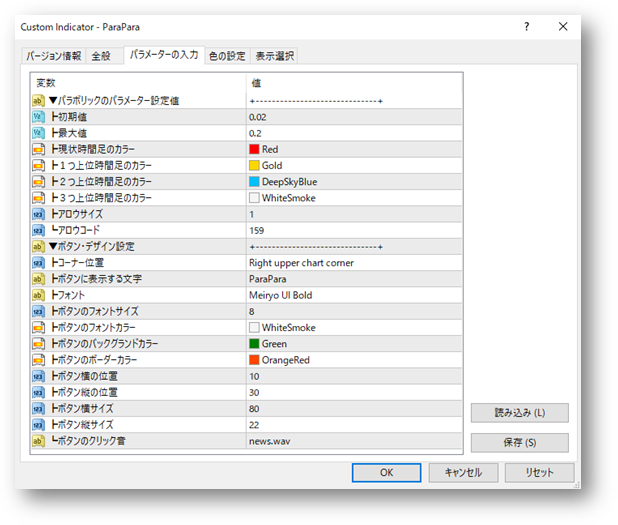Image resolution: width=618 pixels, height=525 pixels.
Task: Select the 最大値 value 0.2
Action: 354,133
